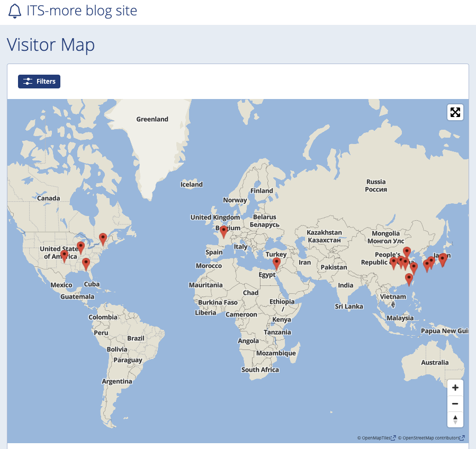Screen dimensions: 476x449
Task: Reset map bearing with compass button
Action: coord(455,419)
